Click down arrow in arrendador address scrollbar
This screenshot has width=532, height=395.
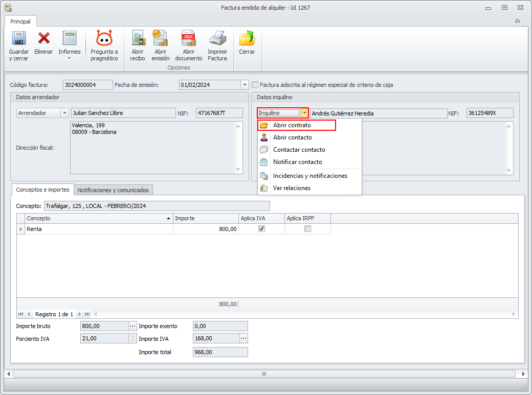[x=238, y=170]
